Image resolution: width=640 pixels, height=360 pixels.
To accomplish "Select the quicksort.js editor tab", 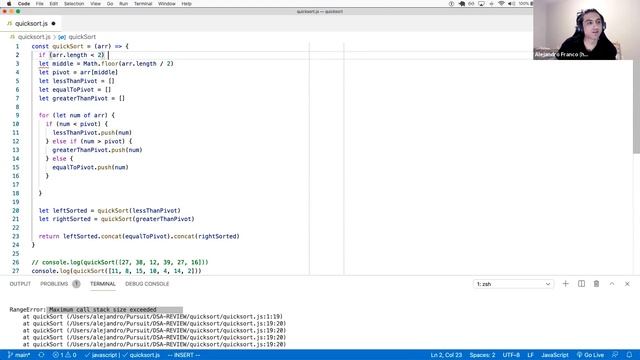I will pos(31,24).
